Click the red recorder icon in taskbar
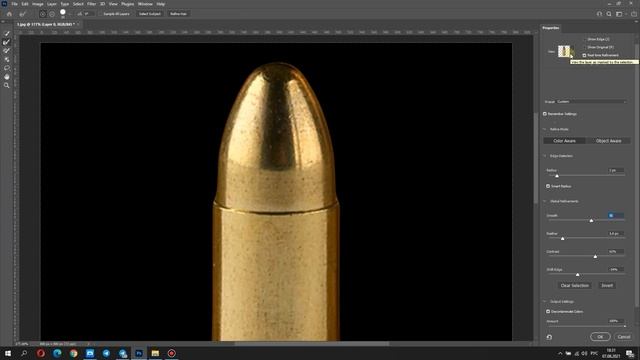640x360 pixels. click(171, 353)
